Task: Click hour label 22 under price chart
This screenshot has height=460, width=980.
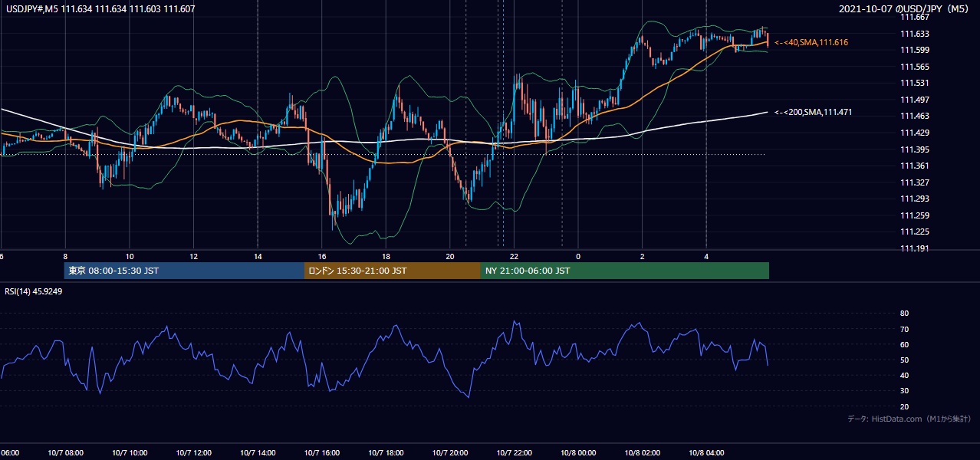Action: (515, 257)
